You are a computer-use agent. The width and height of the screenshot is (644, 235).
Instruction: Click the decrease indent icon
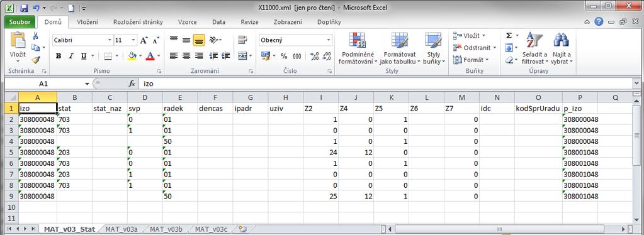click(x=213, y=56)
